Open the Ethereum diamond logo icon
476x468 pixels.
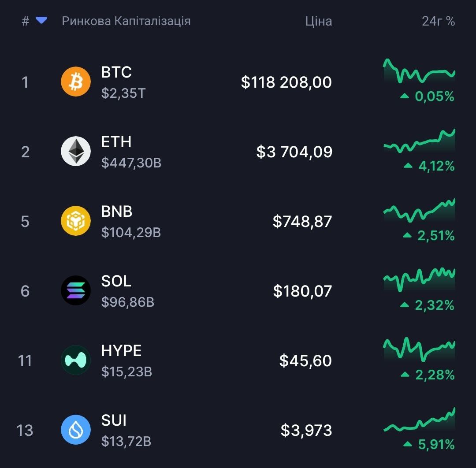click(x=76, y=151)
